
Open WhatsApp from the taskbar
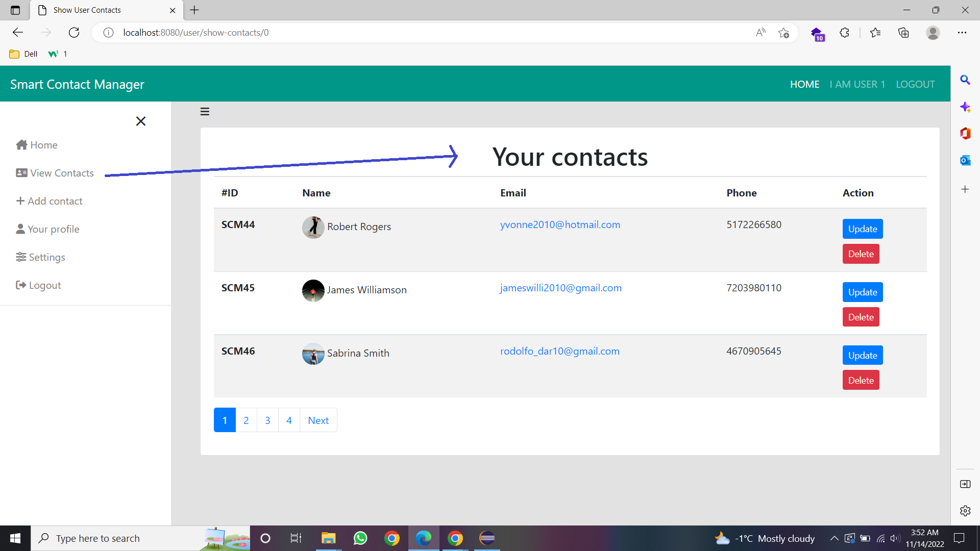(x=360, y=538)
